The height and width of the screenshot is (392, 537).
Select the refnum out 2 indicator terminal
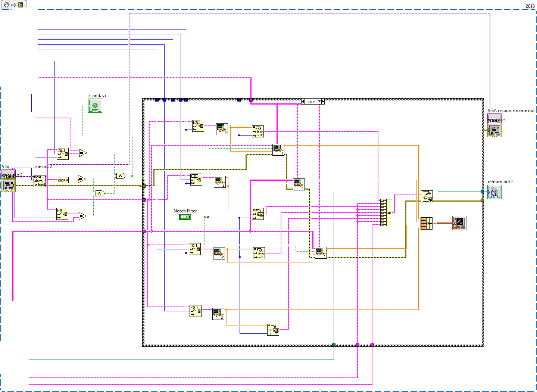click(x=494, y=192)
